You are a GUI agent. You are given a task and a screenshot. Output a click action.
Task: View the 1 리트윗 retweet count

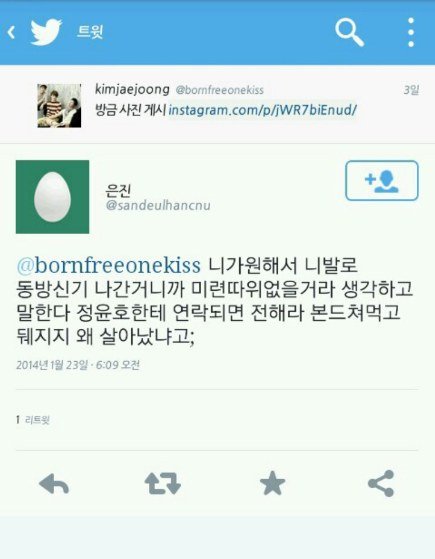33,420
